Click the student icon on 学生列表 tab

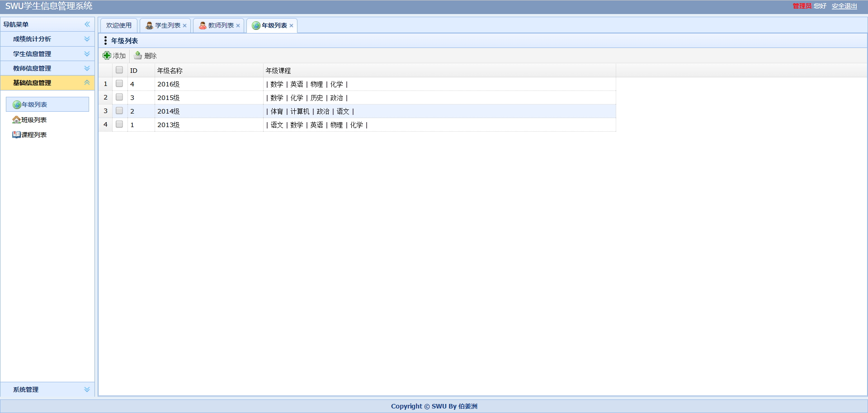tap(148, 25)
